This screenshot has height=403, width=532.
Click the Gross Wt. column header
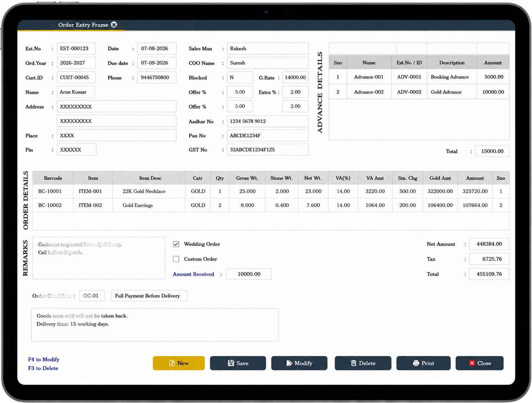[247, 178]
